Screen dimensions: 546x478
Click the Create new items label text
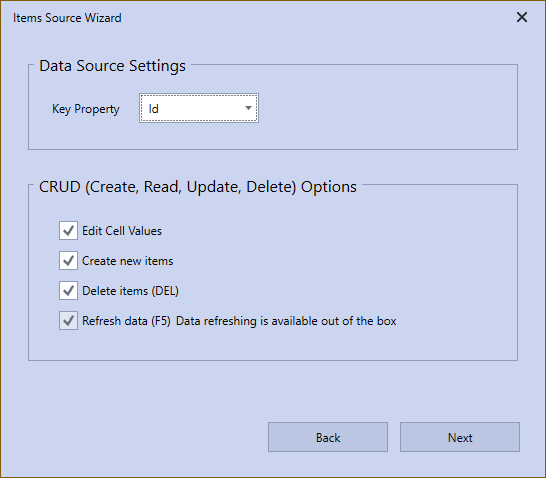coord(127,261)
